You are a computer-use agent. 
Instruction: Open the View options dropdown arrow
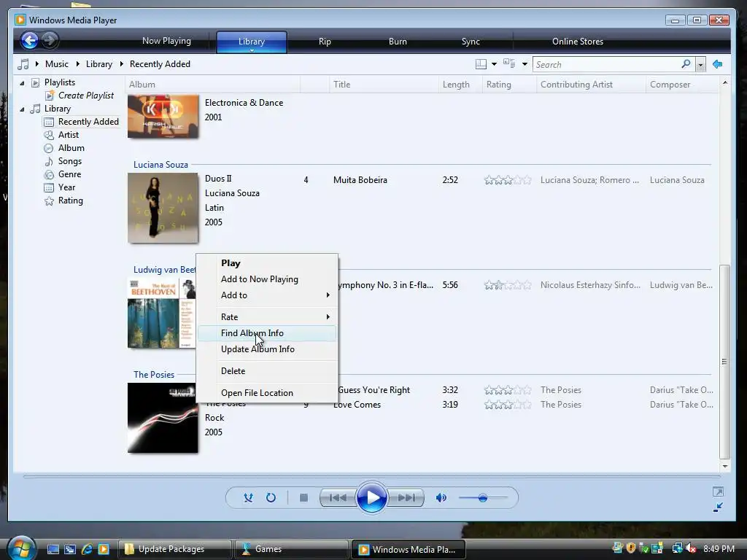(x=525, y=64)
